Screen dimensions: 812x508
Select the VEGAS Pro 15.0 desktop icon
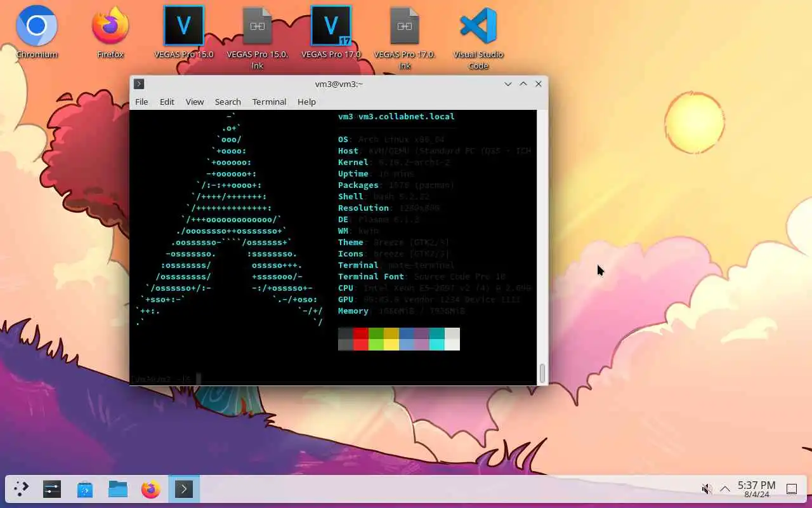pyautogui.click(x=184, y=32)
